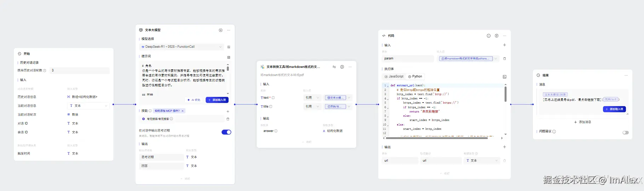
Task: Fold code line 1 def block
Action: pos(388,86)
